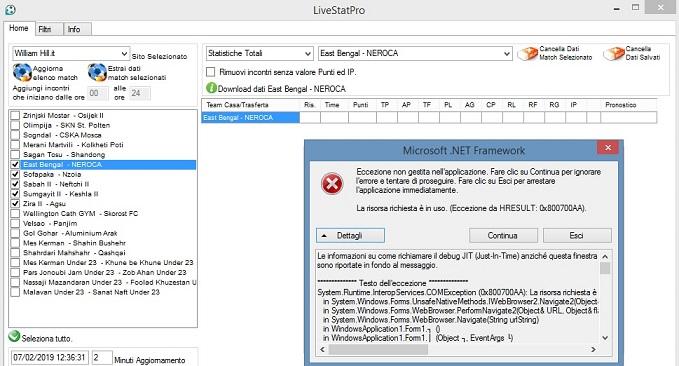Check the Mes Kerman - Shahin Bushehr match
Viewport: 679px width, 366px height.
[15, 243]
